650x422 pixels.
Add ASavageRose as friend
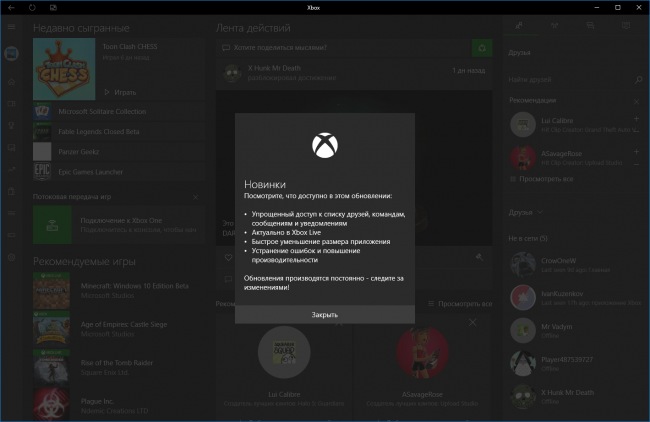tap(636, 152)
